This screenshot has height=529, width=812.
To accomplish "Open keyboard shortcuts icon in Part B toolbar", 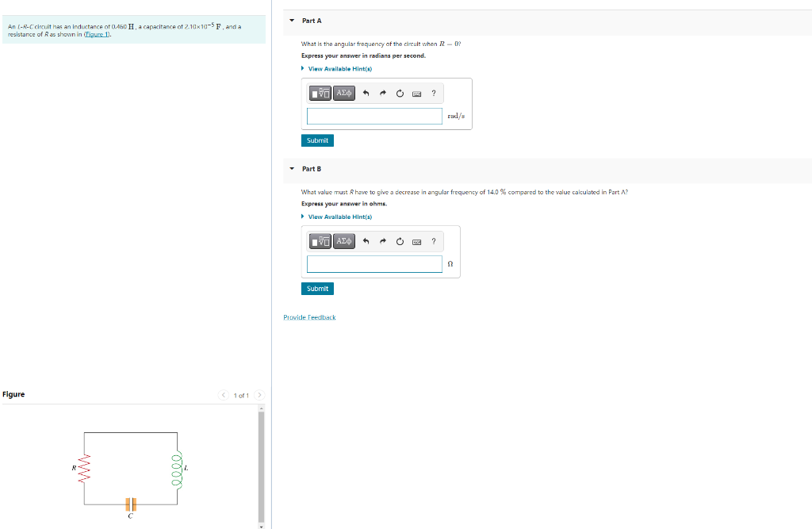I will click(416, 241).
